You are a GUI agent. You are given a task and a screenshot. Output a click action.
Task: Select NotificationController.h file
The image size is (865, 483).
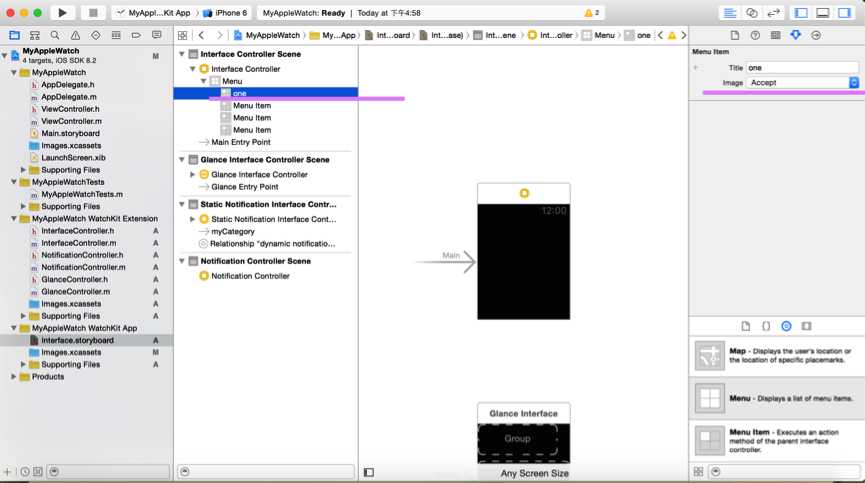click(82, 255)
